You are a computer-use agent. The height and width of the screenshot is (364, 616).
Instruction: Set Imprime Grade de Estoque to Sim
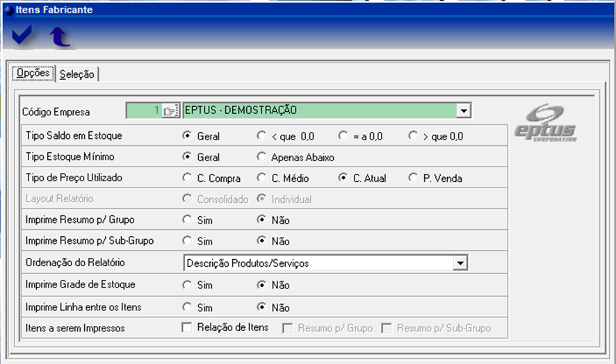[x=186, y=285]
